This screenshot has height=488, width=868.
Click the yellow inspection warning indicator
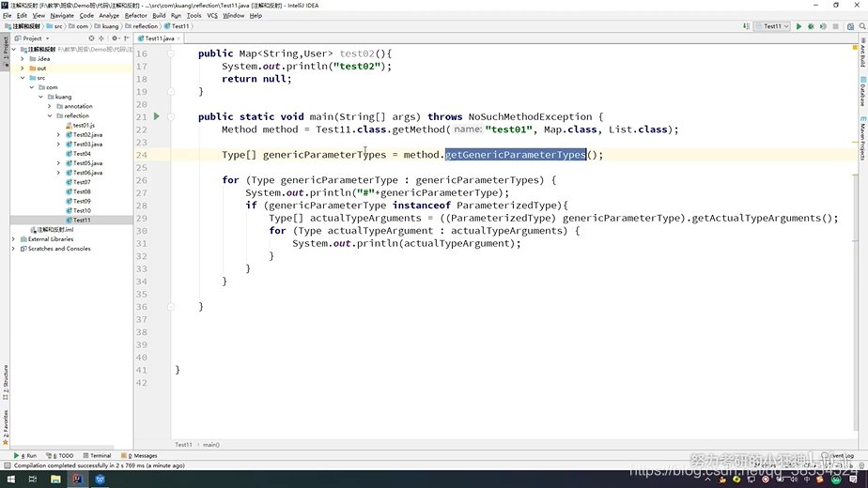pyautogui.click(x=855, y=48)
